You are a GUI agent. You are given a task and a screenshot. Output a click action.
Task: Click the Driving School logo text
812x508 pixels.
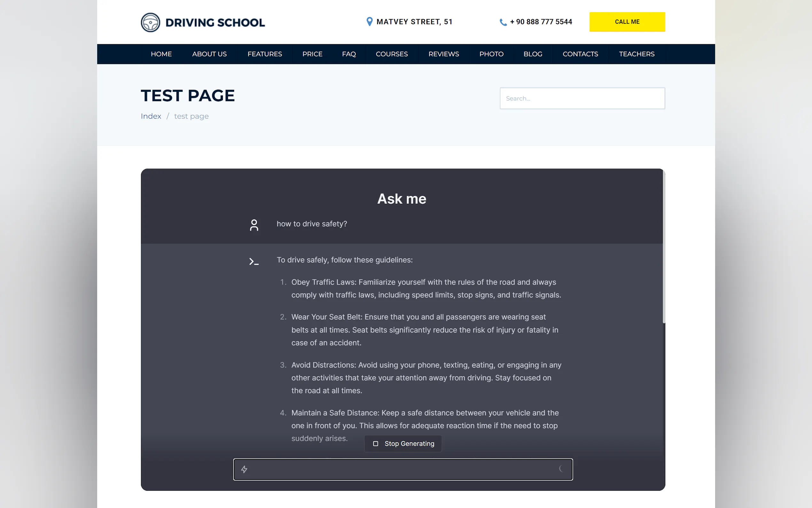(x=215, y=22)
